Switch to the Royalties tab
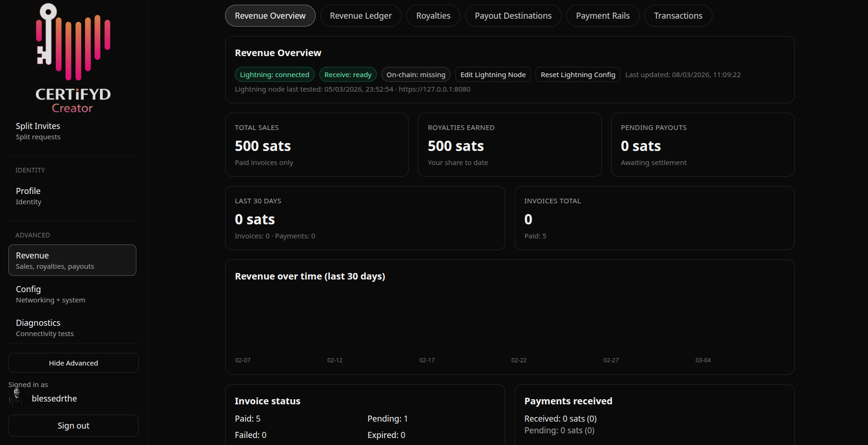 (x=433, y=15)
